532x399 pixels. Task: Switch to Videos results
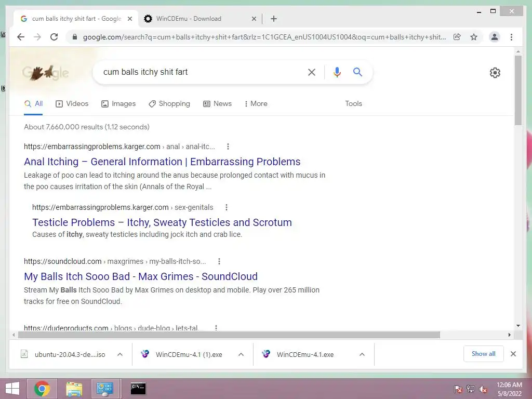click(72, 103)
